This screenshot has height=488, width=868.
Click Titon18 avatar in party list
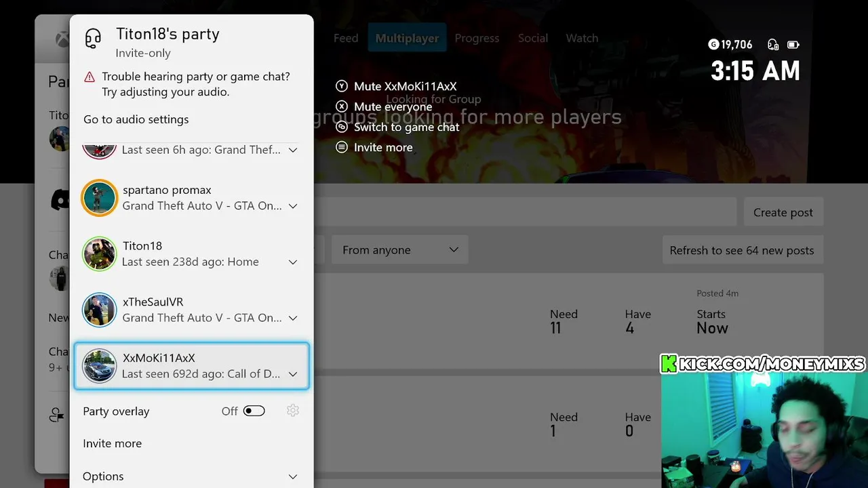[99, 254]
